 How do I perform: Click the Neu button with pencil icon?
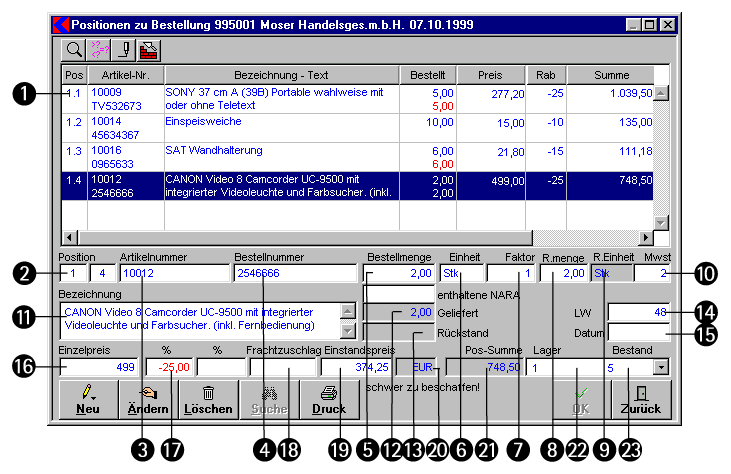[x=90, y=399]
